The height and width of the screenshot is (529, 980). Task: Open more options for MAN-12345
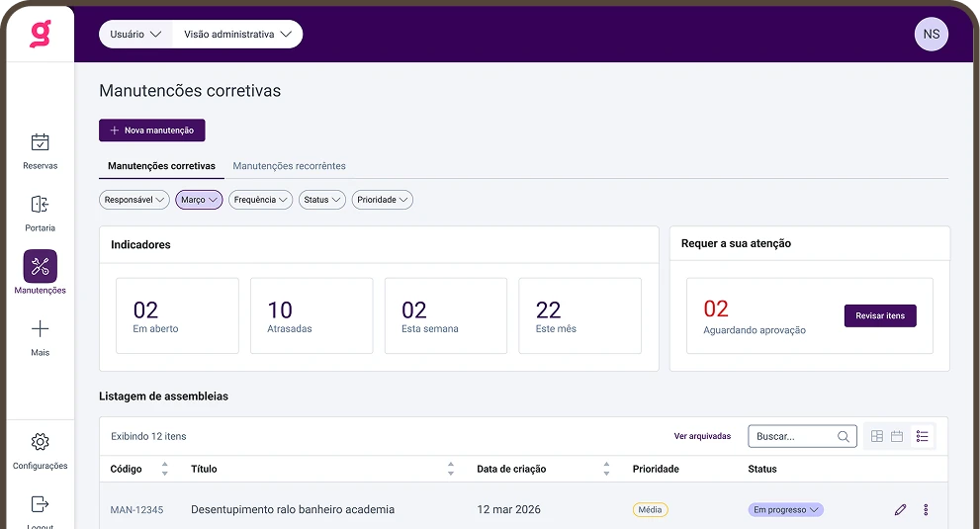coord(926,509)
